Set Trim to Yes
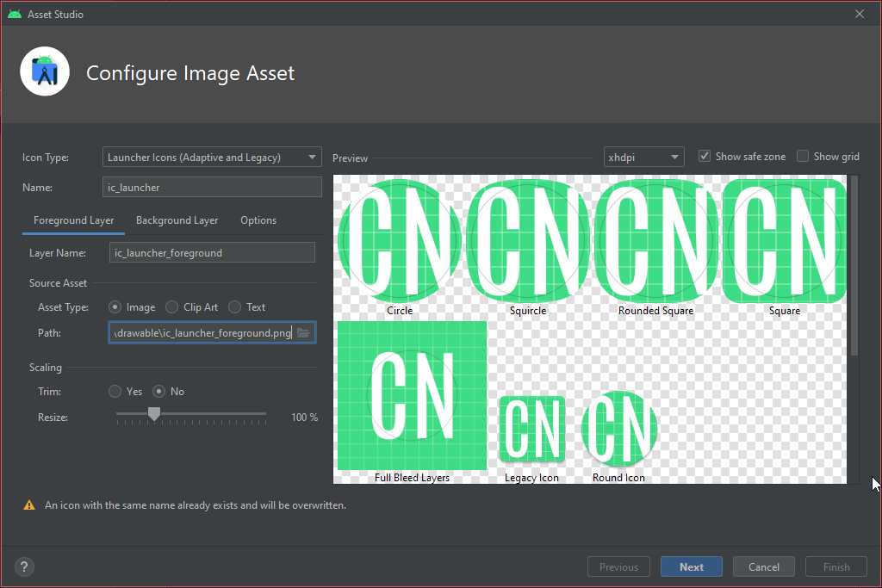This screenshot has width=882, height=588. point(115,391)
